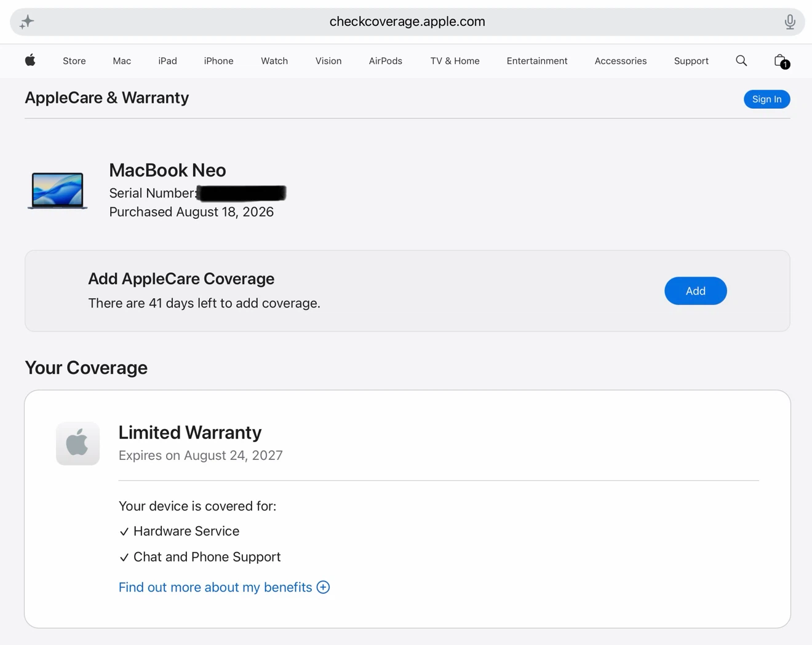
Task: Open the search magnifier icon
Action: pyautogui.click(x=741, y=60)
